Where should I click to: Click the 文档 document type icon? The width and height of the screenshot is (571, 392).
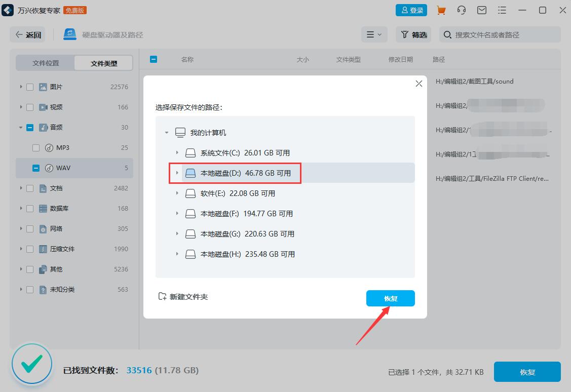pyautogui.click(x=43, y=188)
